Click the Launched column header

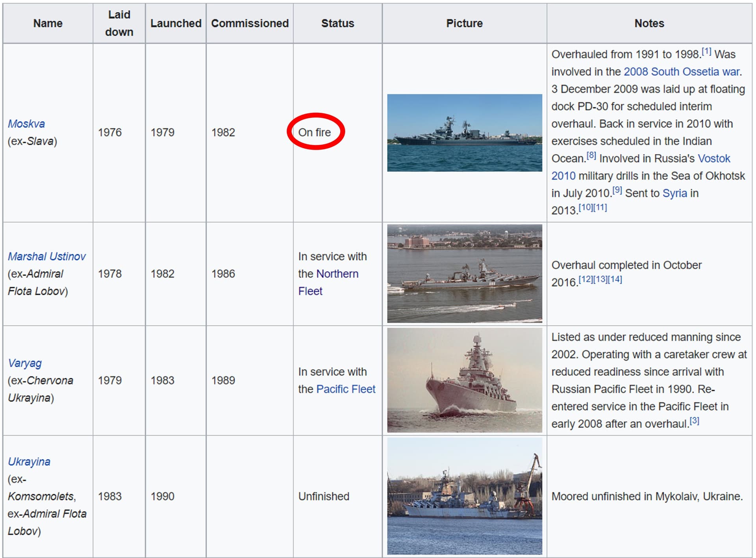point(176,23)
